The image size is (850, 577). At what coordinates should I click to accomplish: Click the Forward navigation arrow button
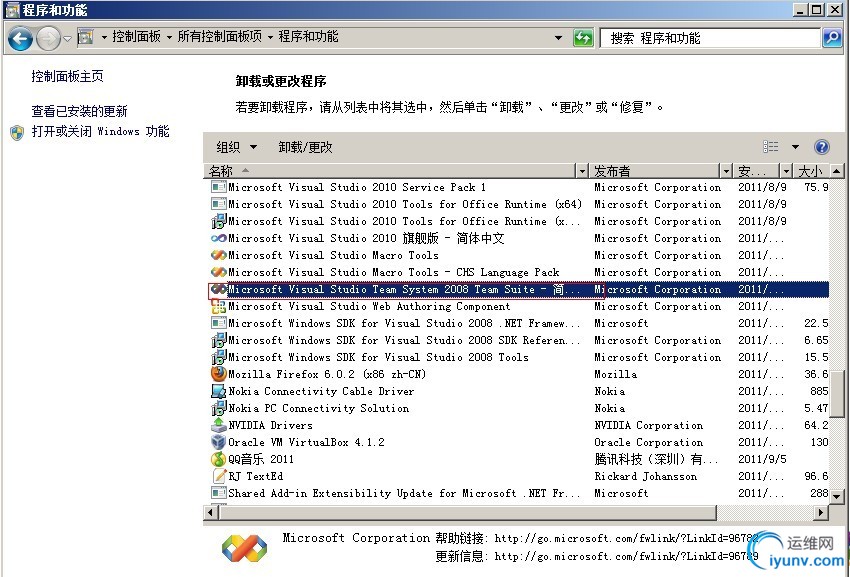point(48,39)
